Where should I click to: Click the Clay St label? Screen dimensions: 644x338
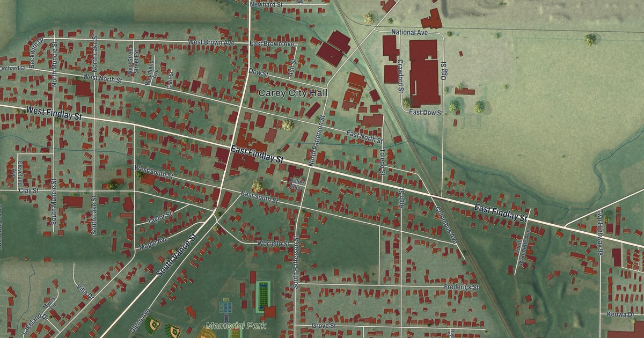pos(29,190)
